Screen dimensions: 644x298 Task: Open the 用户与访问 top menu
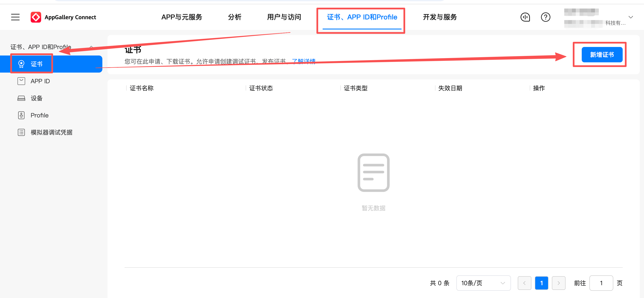[x=284, y=17]
